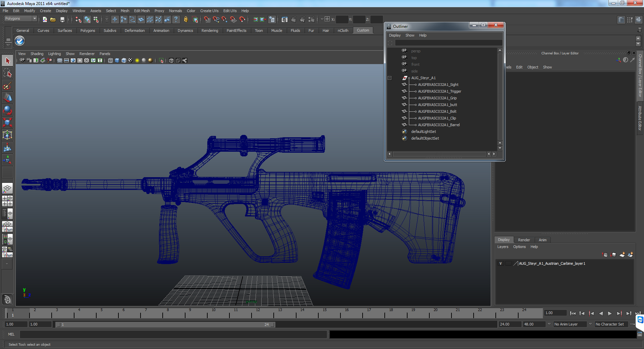Select AUGFBXASC032A1_Barrel in Outliner
644x349 pixels.
[x=439, y=125]
